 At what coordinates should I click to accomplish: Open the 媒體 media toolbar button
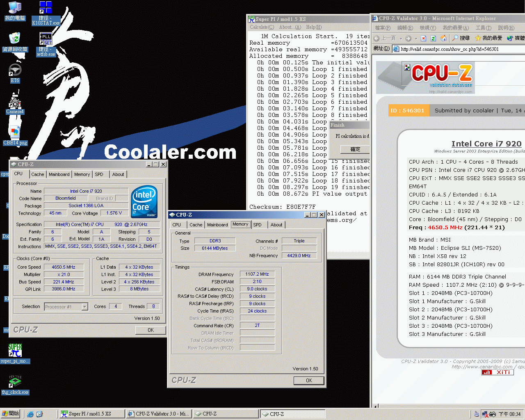coord(516,38)
